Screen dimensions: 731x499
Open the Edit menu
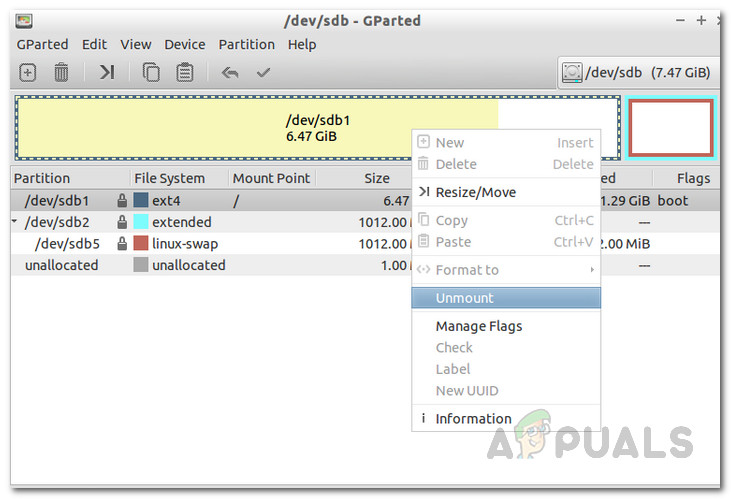tap(94, 45)
